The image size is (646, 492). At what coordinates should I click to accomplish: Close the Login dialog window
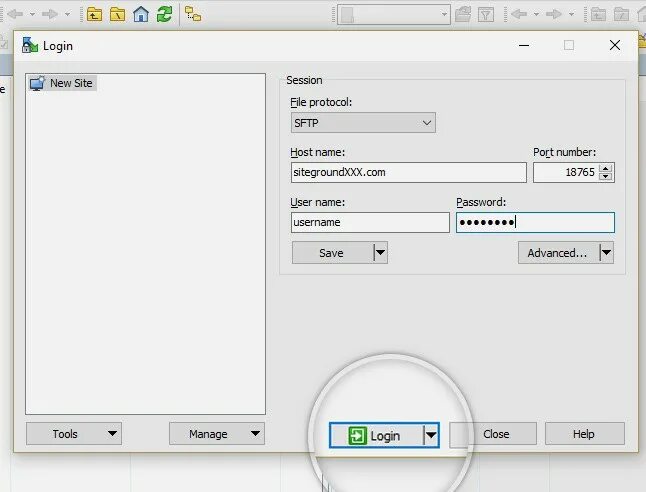pos(615,45)
